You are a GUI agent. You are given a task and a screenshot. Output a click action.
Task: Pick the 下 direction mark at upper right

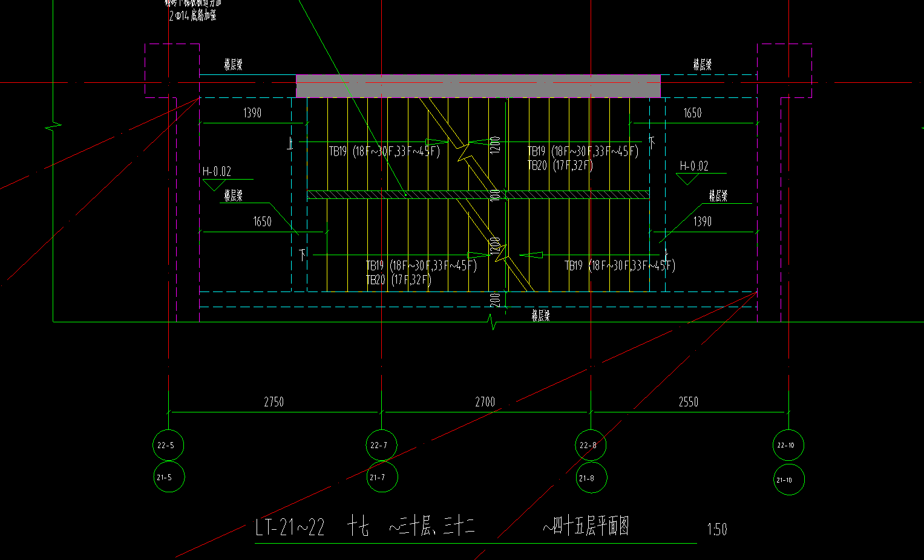coord(652,142)
